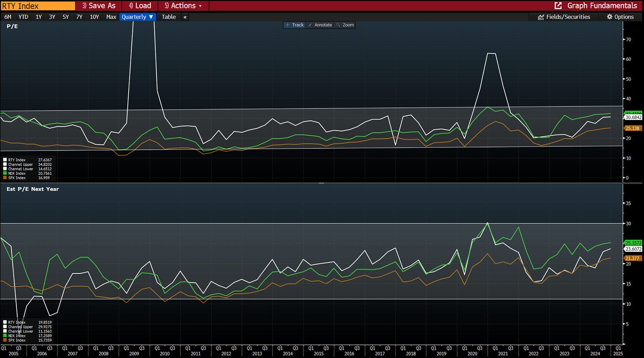Select the 5Y time range
The width and height of the screenshot is (644, 358).
(x=65, y=17)
